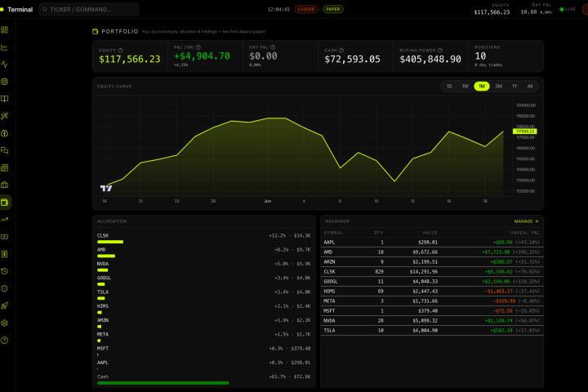Select the AMZN row in Holdings
Viewport: 588px width, 392px height.
(x=432, y=262)
